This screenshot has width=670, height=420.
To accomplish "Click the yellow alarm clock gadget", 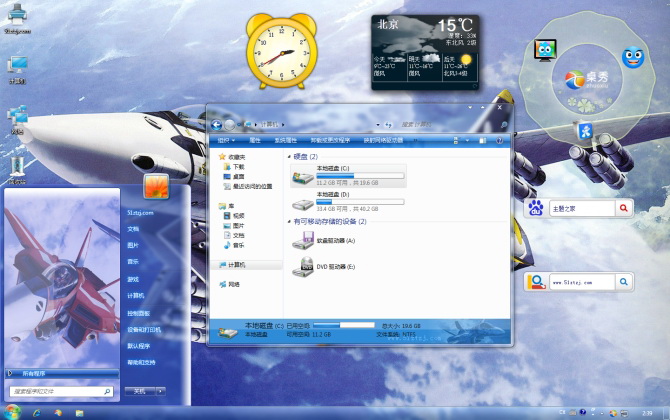I will (281, 51).
